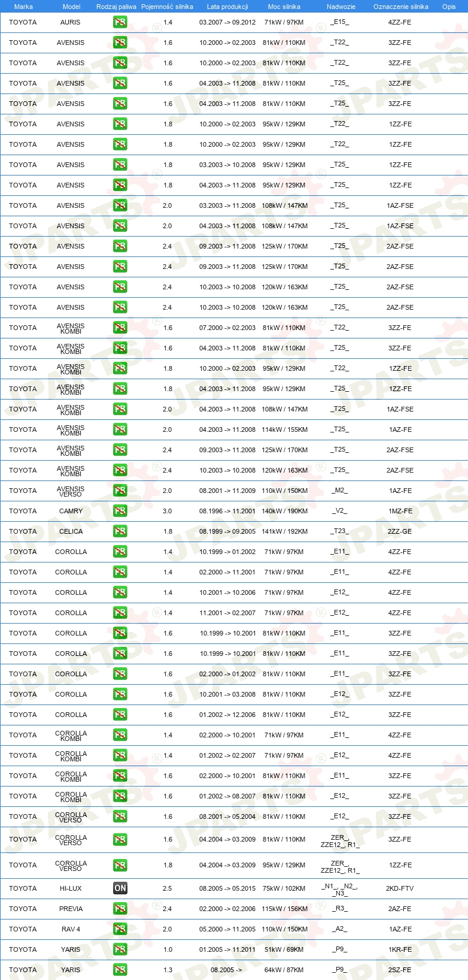Click PB icon in AVENSIS KOMBI 114kW / 155KM row

pyautogui.click(x=120, y=429)
